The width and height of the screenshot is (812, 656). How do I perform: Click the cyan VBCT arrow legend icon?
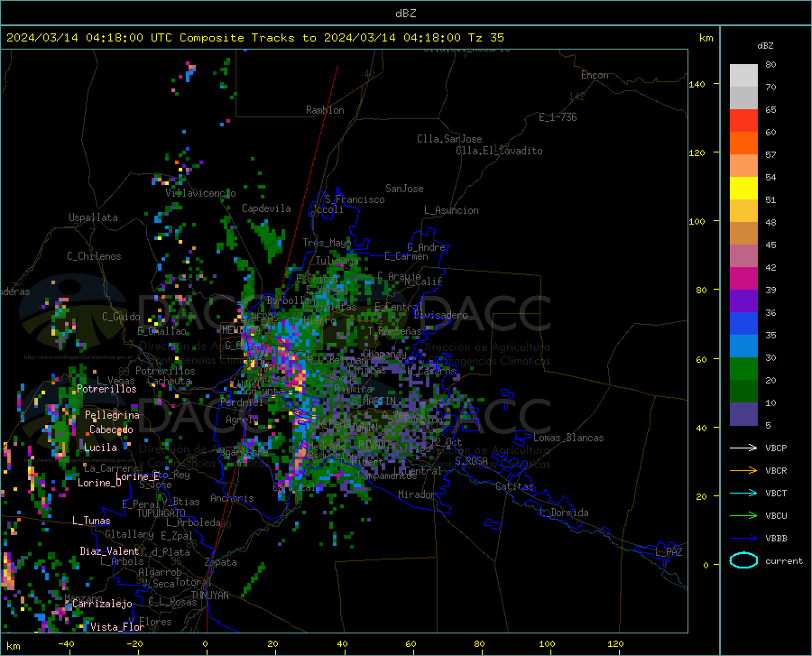click(743, 493)
